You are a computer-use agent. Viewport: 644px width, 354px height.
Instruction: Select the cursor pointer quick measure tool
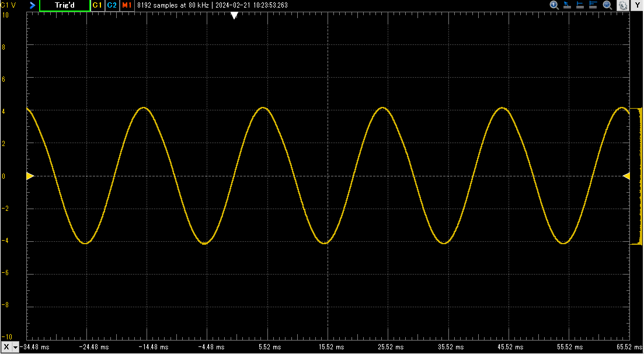567,5
